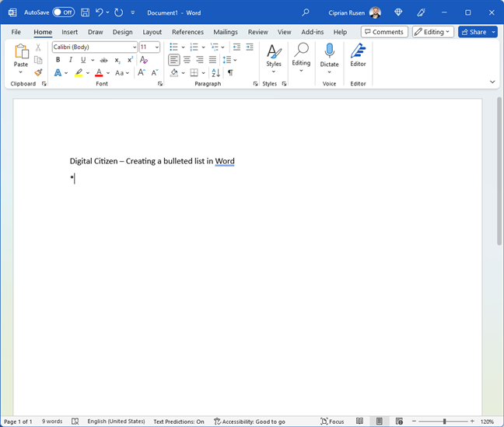Justify the paragraph text

(212, 60)
